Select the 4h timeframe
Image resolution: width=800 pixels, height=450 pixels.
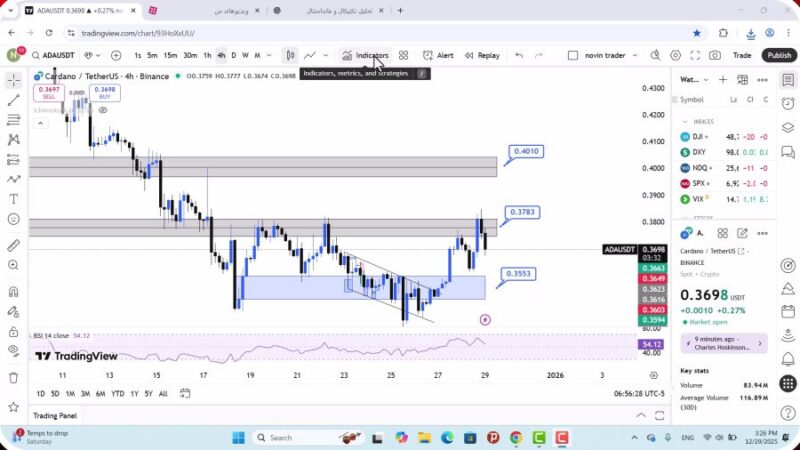click(x=221, y=56)
